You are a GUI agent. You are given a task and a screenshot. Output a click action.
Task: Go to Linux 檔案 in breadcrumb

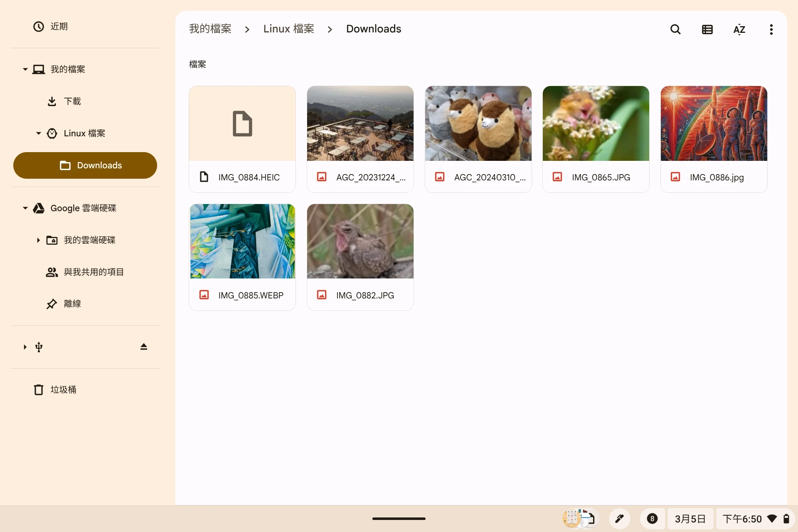click(288, 29)
